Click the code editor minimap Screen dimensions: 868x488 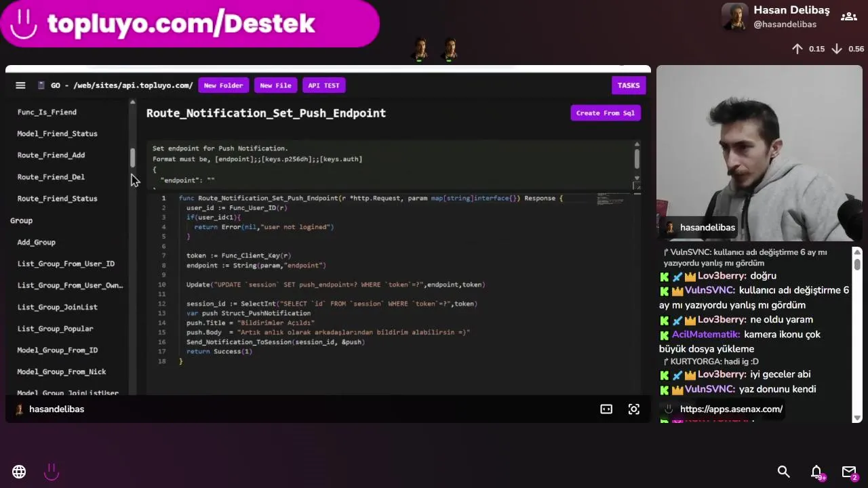[x=613, y=199]
